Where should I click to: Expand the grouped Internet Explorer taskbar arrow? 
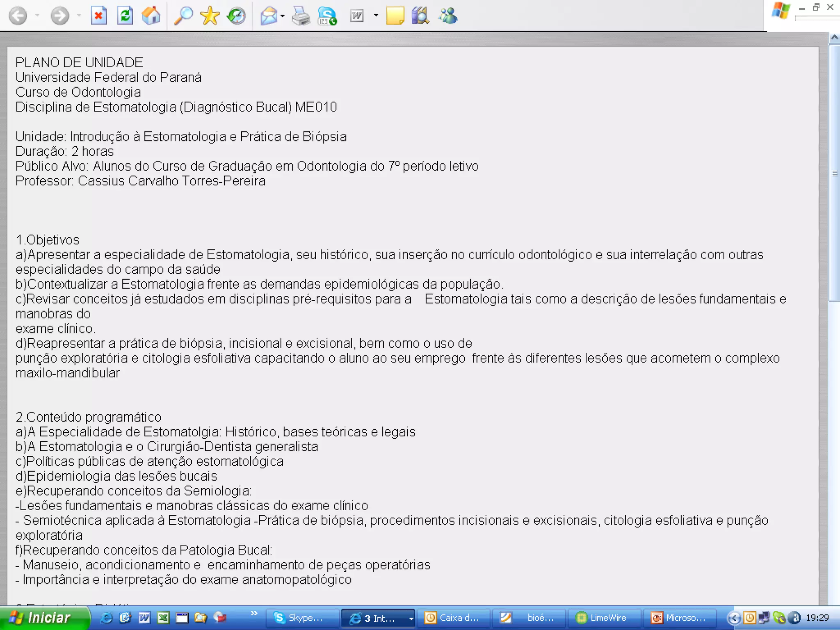point(411,618)
